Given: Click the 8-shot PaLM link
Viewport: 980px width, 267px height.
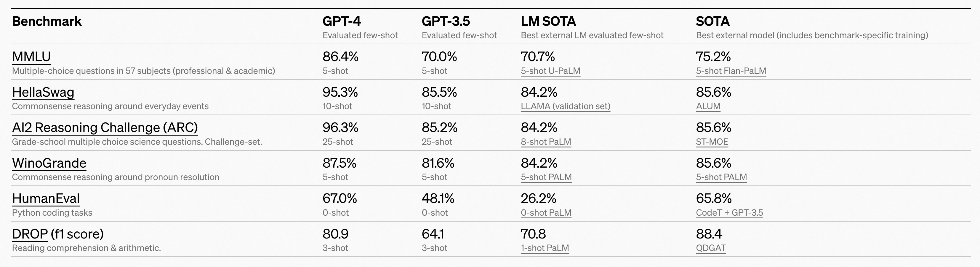Looking at the screenshot, I should coord(546,142).
